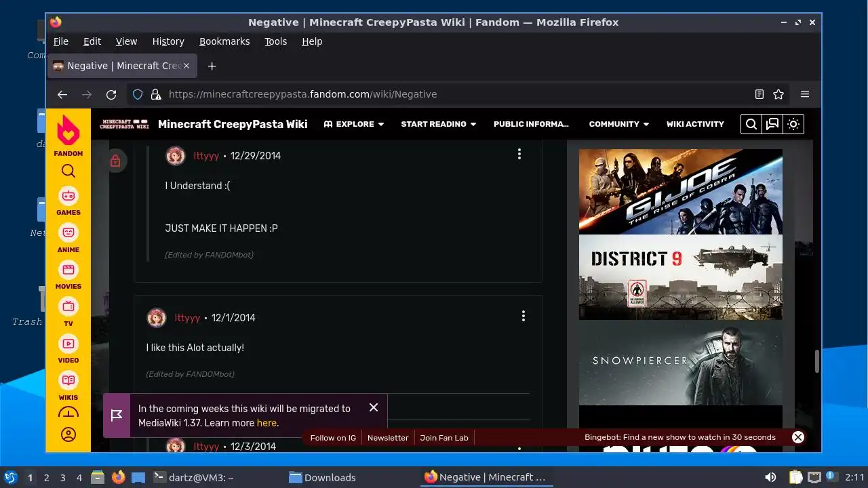Click the wiki search magnifier icon
The image size is (868, 488).
point(751,124)
